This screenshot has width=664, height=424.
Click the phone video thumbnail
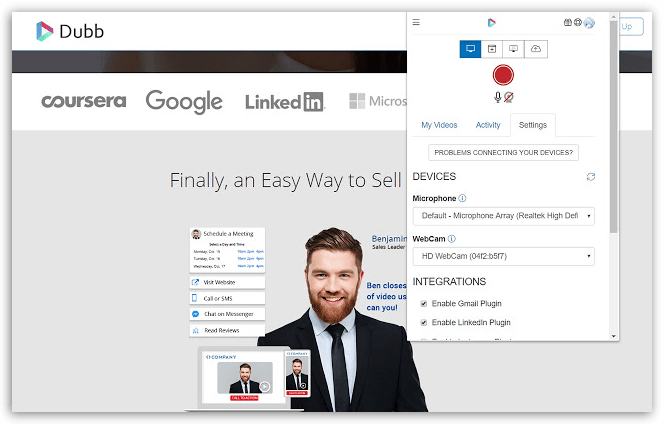click(297, 373)
